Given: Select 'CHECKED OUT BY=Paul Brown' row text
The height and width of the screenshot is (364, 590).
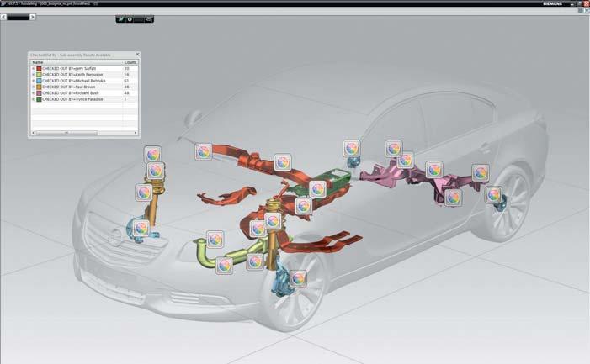Looking at the screenshot, I should [68, 87].
